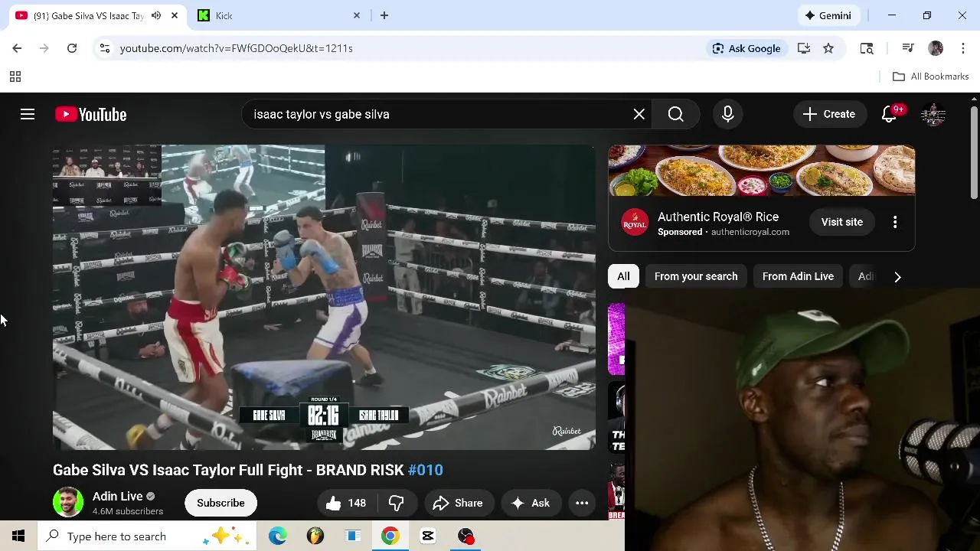
Task: Close the Kick tab
Action: pos(357,15)
